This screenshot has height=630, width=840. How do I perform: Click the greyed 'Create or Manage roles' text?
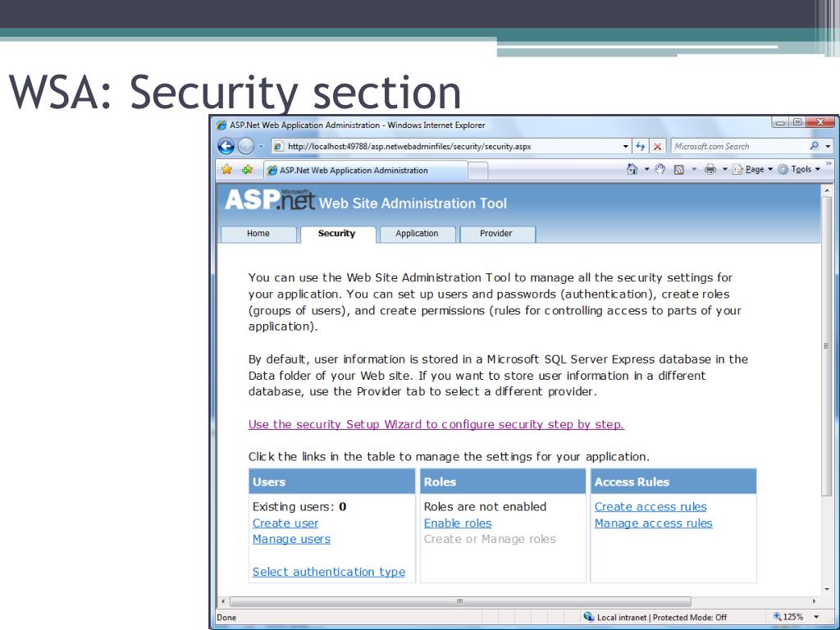coord(490,540)
